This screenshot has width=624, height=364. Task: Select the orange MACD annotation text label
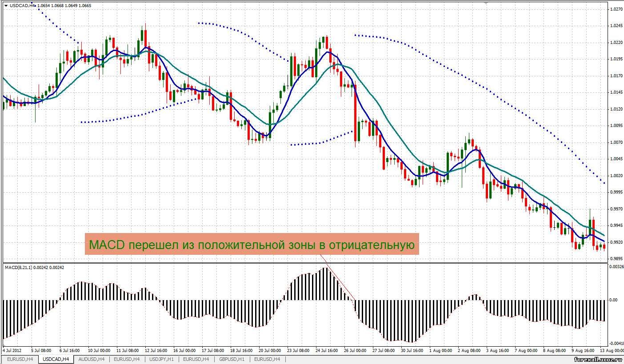(252, 245)
